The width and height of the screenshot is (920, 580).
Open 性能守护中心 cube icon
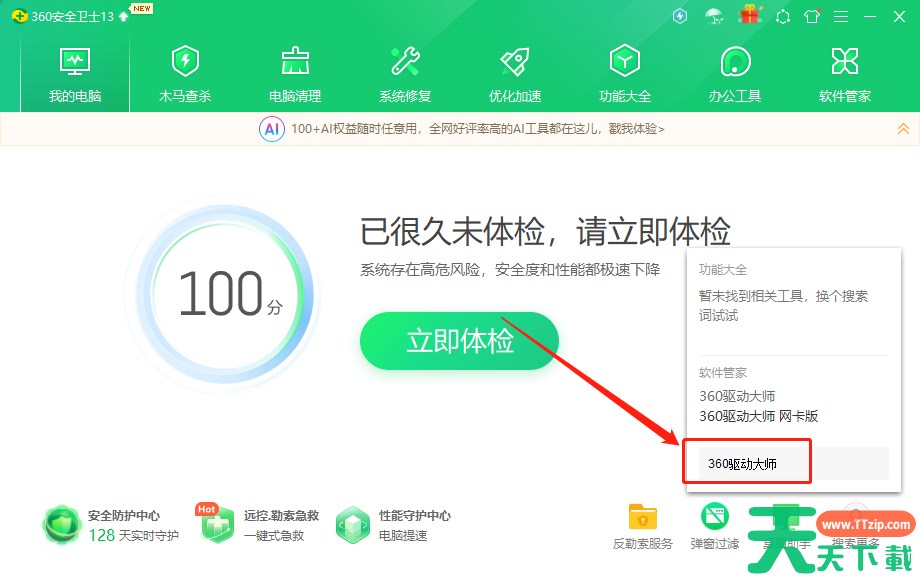click(x=353, y=525)
